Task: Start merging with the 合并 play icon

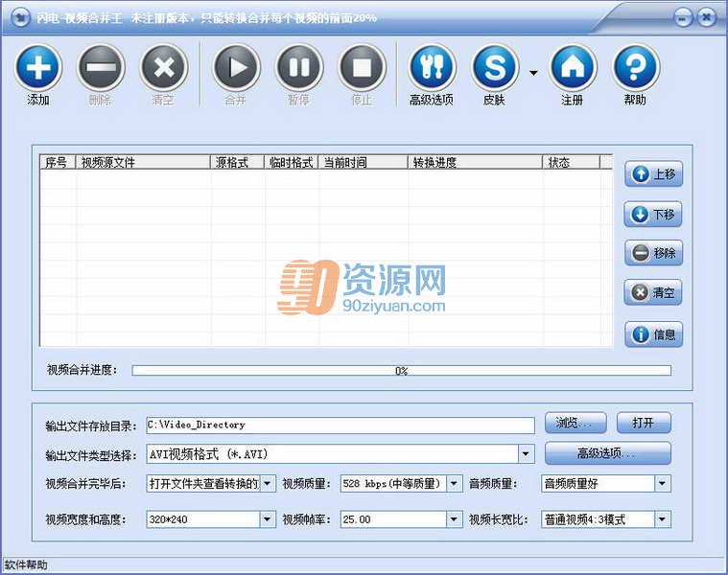Action: pyautogui.click(x=237, y=68)
